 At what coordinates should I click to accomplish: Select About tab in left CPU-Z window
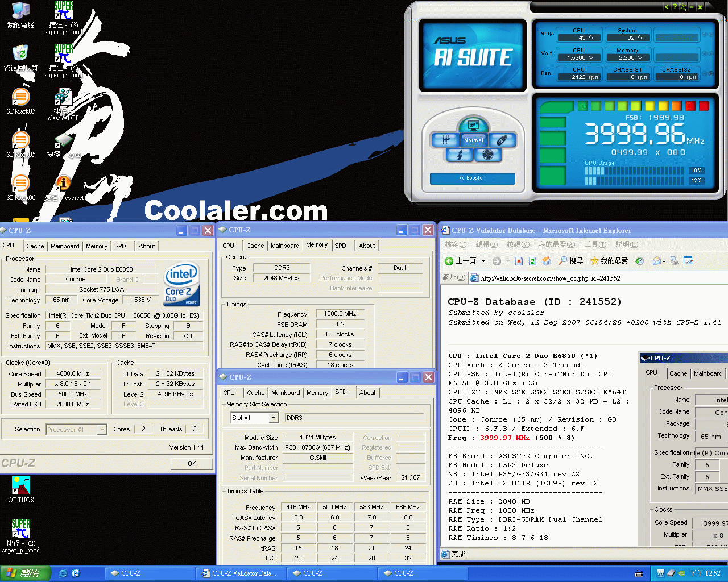click(147, 246)
